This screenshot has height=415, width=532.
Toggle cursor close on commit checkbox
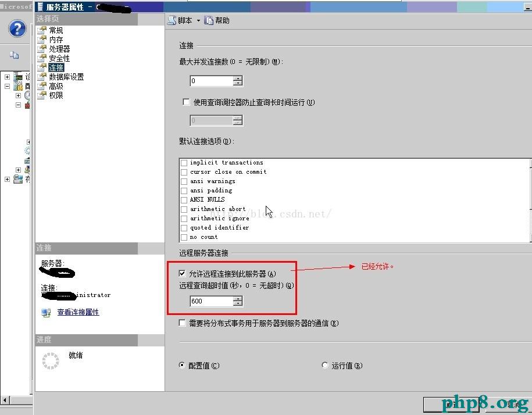pyautogui.click(x=184, y=172)
